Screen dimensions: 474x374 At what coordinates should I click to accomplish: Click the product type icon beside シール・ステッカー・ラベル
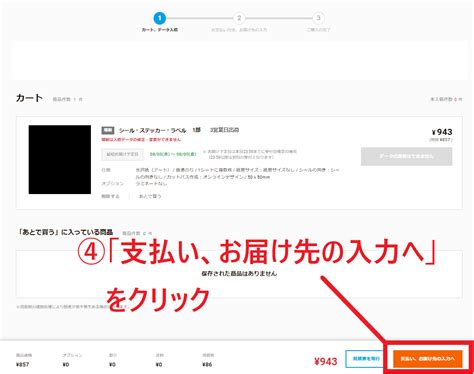108,130
